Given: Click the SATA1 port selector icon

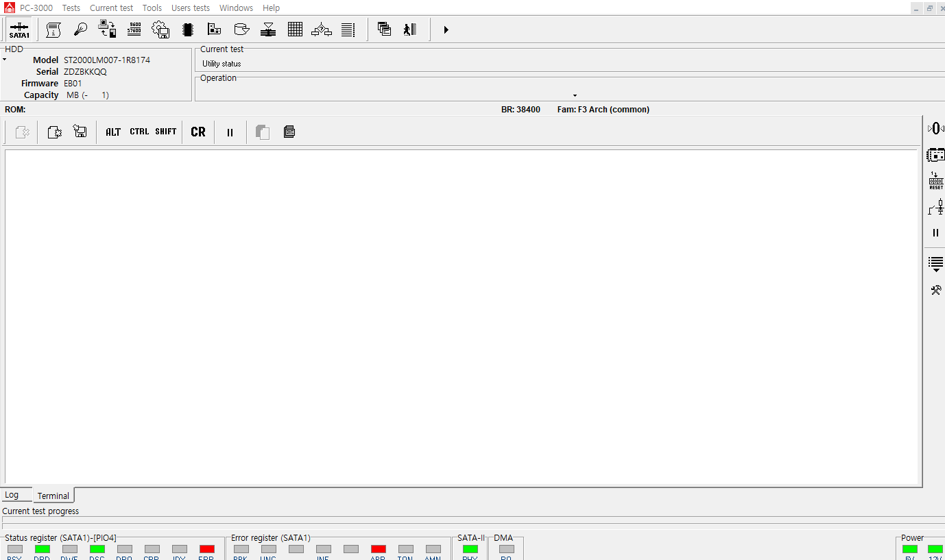Looking at the screenshot, I should (x=19, y=30).
